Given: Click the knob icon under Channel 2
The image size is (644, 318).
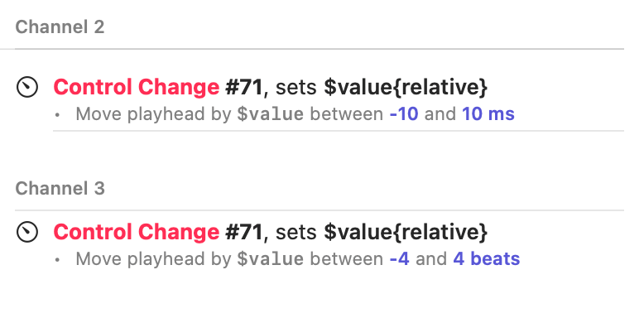Looking at the screenshot, I should tap(27, 87).
